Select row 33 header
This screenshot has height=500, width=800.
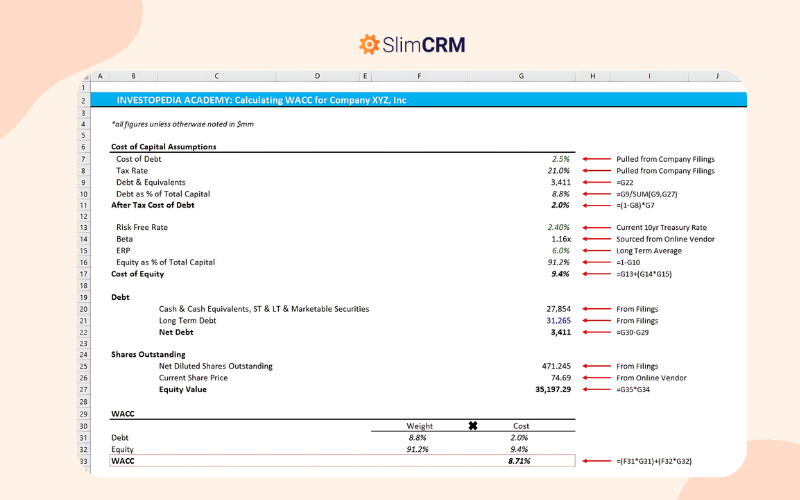83,461
